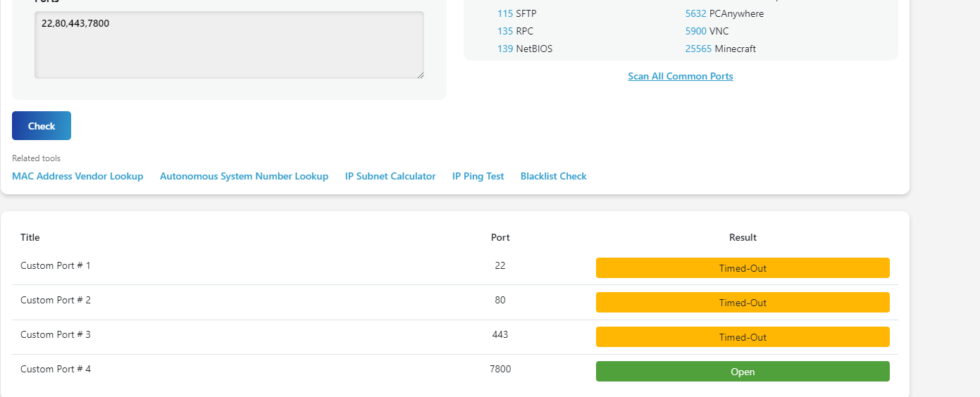
Task: Click the Timed-Out result for port 22
Action: pyautogui.click(x=743, y=268)
